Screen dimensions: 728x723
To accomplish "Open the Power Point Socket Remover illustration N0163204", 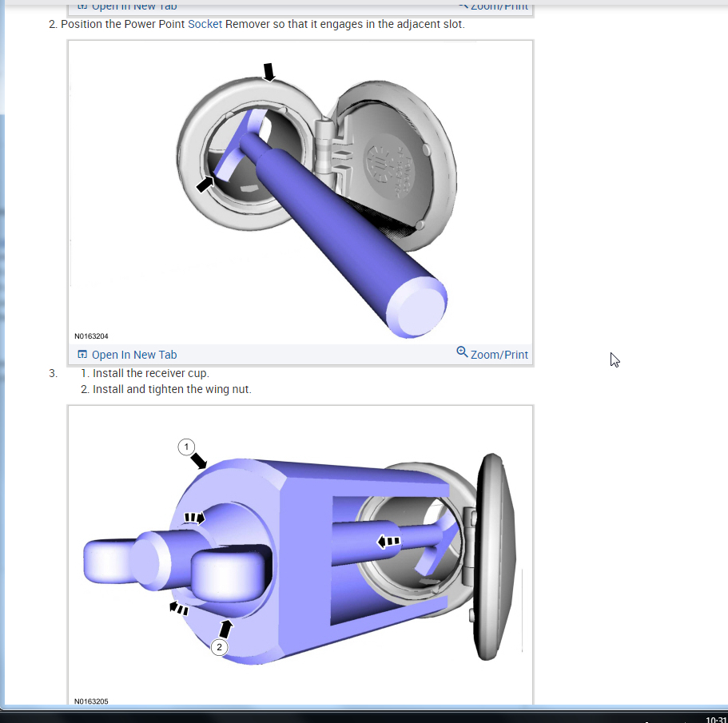I will pos(300,193).
